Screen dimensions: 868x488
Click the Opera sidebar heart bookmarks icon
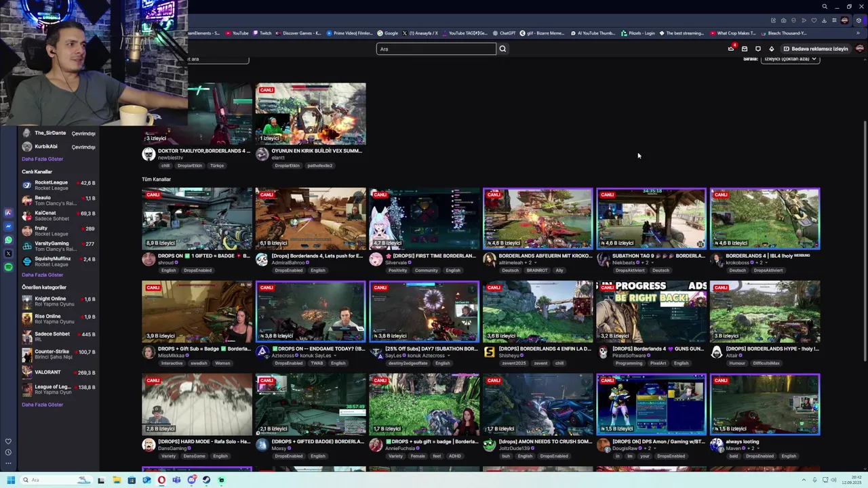pyautogui.click(x=8, y=441)
